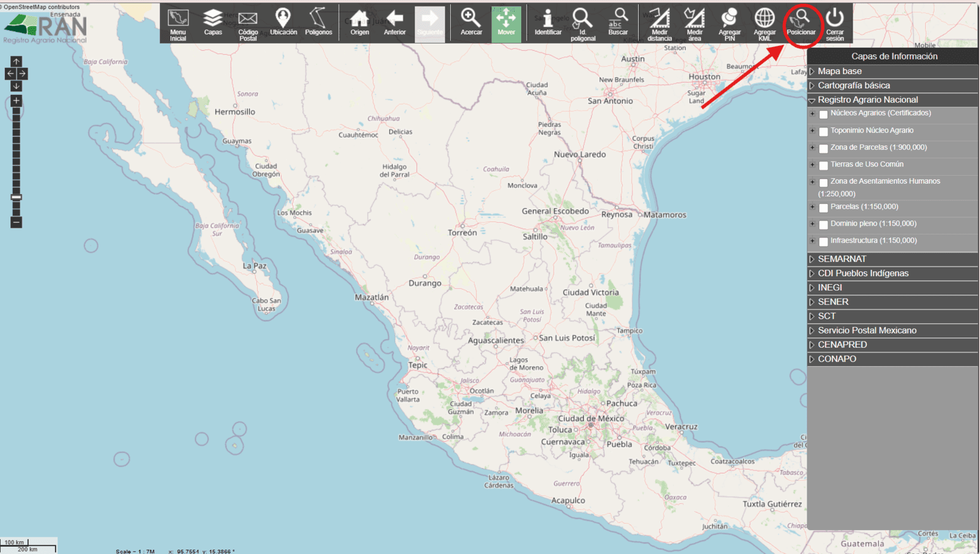Choose the Id. poligonal tool

(582, 24)
